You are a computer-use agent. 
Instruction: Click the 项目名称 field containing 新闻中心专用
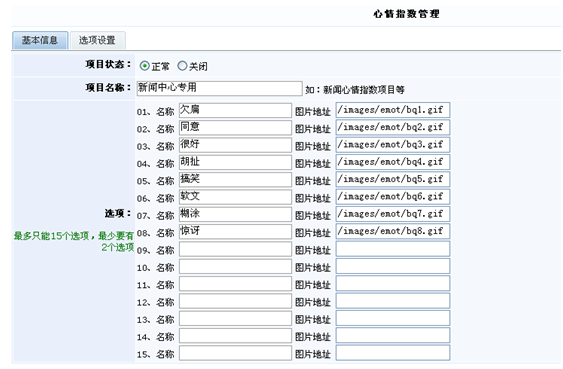click(219, 88)
